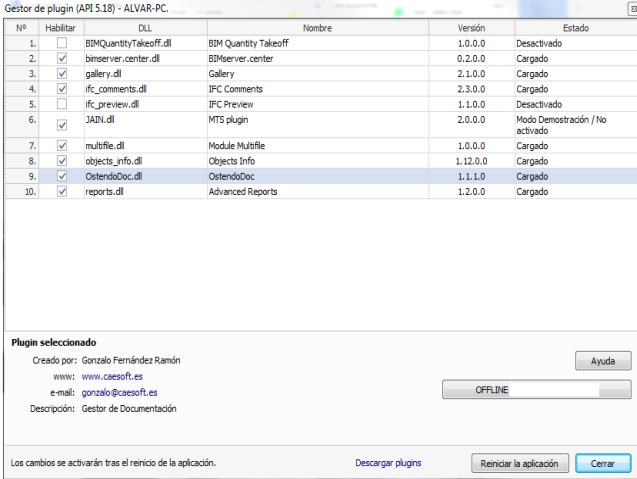Uncheck the multifile.dll plugin

(x=62, y=146)
